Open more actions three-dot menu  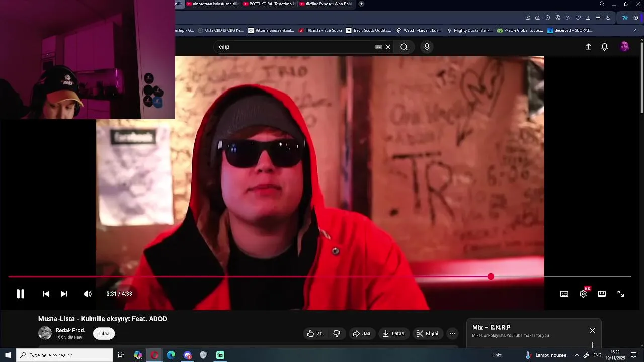click(x=452, y=333)
